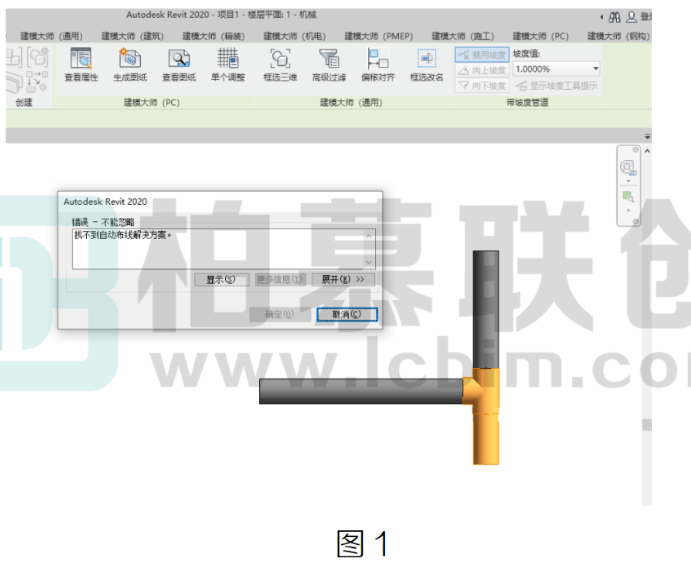691x565 pixels.
Task: Click 更多信息(I) in the error dialog
Action: 280,279
